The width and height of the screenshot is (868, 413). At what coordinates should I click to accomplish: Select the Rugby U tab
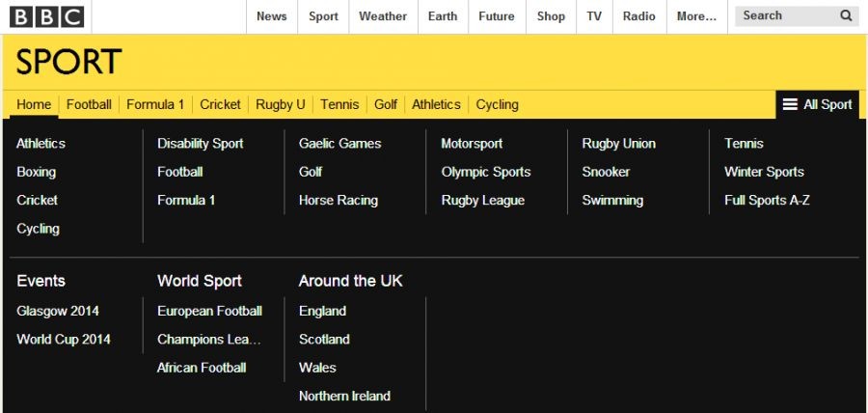coord(280,104)
